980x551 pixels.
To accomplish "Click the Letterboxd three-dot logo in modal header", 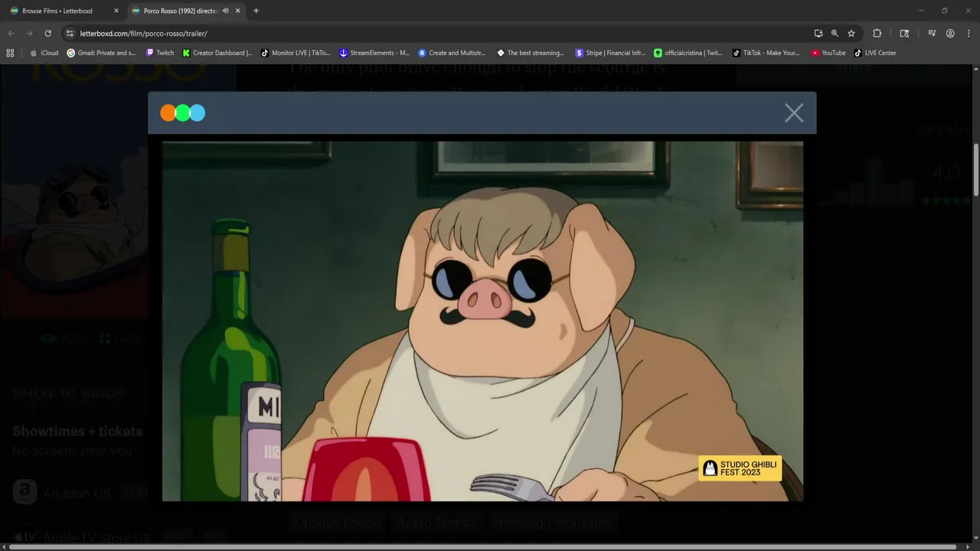I will coord(182,113).
